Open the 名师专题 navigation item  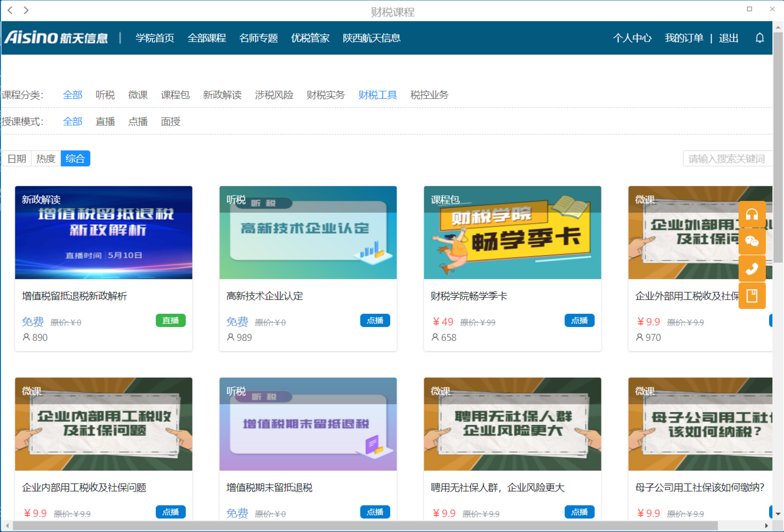point(258,38)
